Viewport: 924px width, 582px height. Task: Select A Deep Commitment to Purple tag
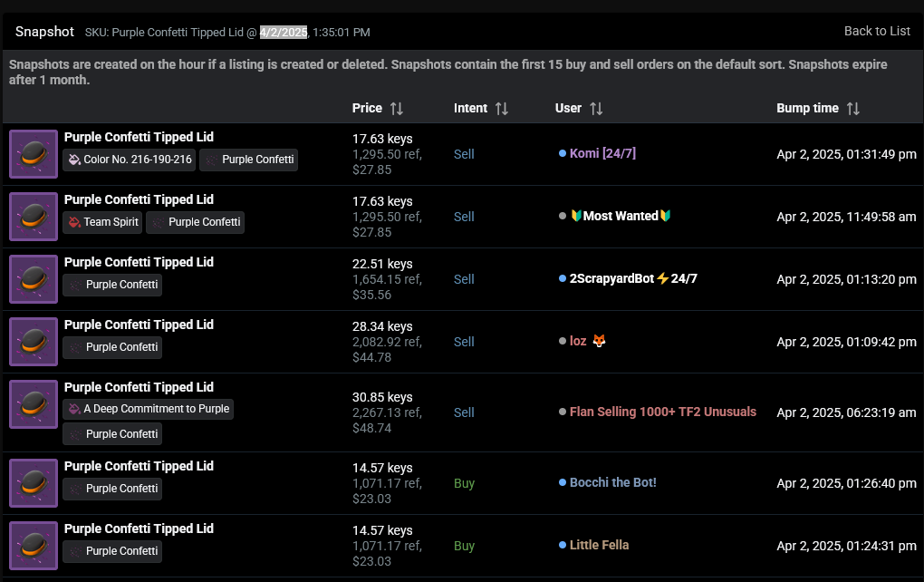tap(148, 409)
